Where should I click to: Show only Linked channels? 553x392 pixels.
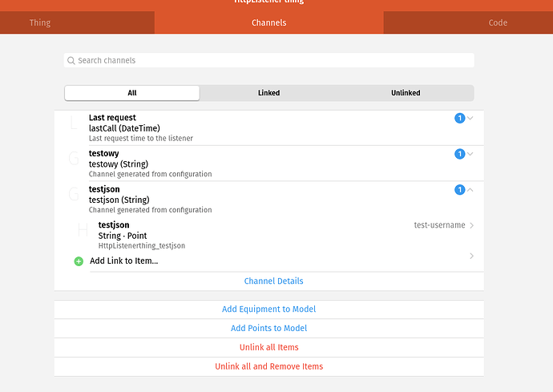[x=268, y=93]
